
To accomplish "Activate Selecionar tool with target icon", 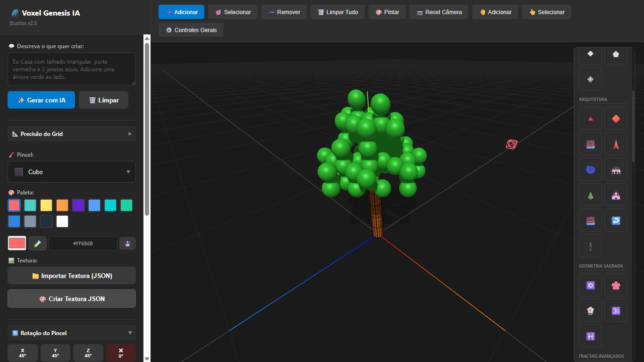I will tap(233, 12).
